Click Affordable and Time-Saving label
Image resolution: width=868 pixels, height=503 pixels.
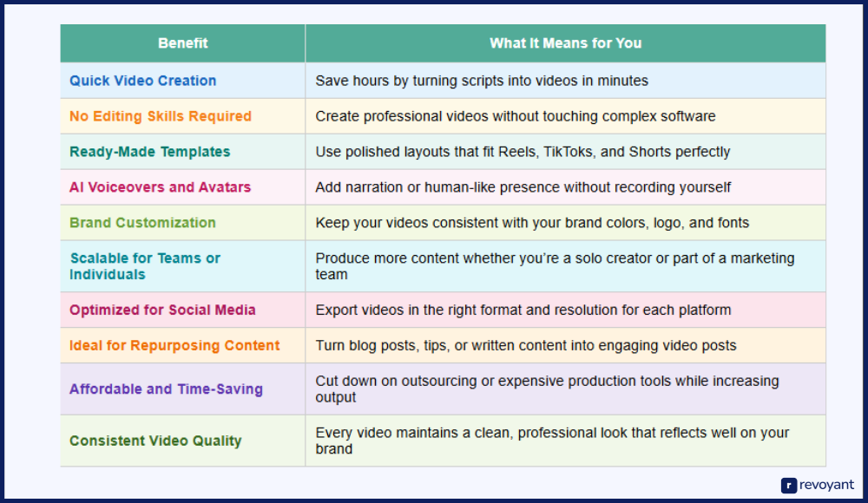(x=166, y=389)
